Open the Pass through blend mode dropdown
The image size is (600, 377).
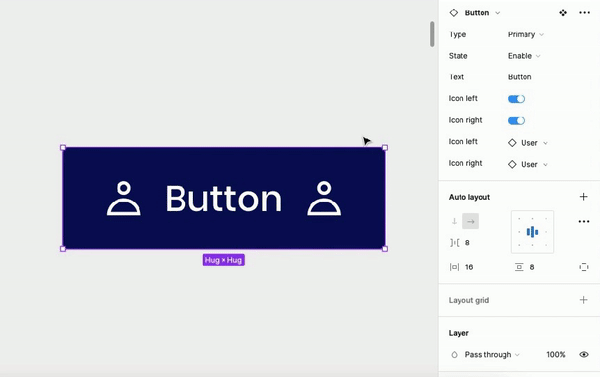click(492, 354)
